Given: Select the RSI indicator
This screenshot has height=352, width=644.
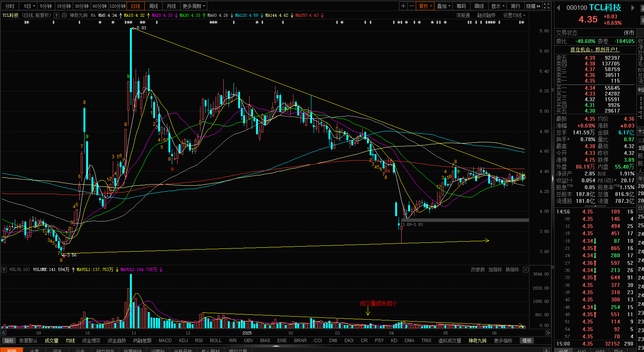Looking at the screenshot, I should click(x=199, y=341).
